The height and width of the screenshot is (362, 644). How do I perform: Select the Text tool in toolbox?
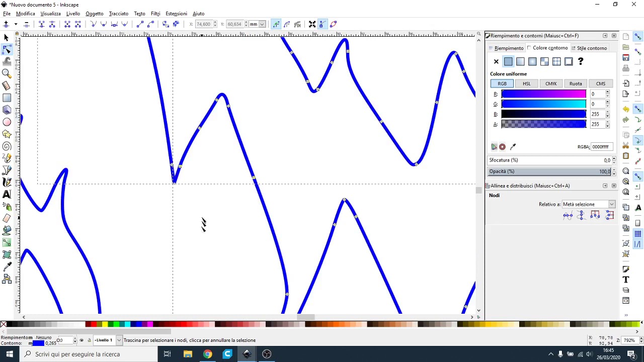7,194
